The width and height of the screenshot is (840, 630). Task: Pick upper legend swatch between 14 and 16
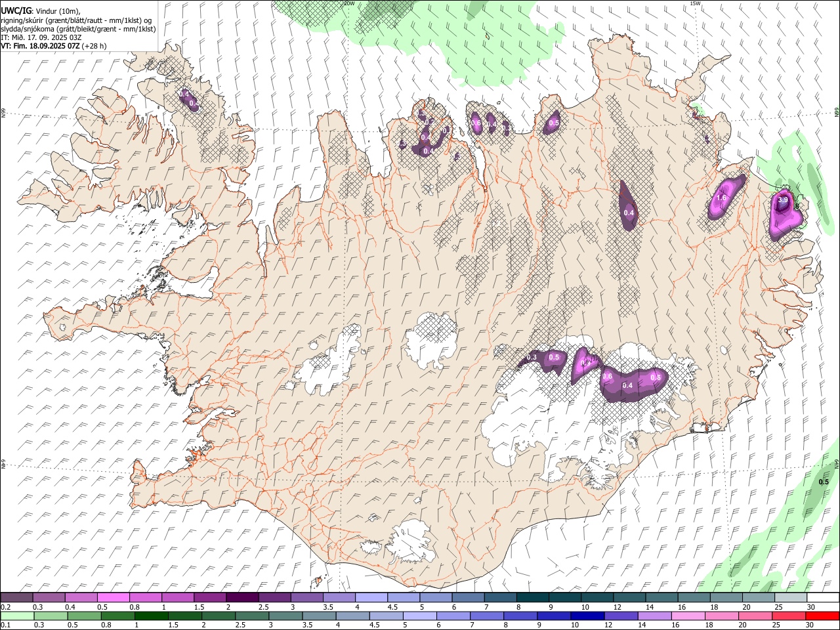point(662,597)
